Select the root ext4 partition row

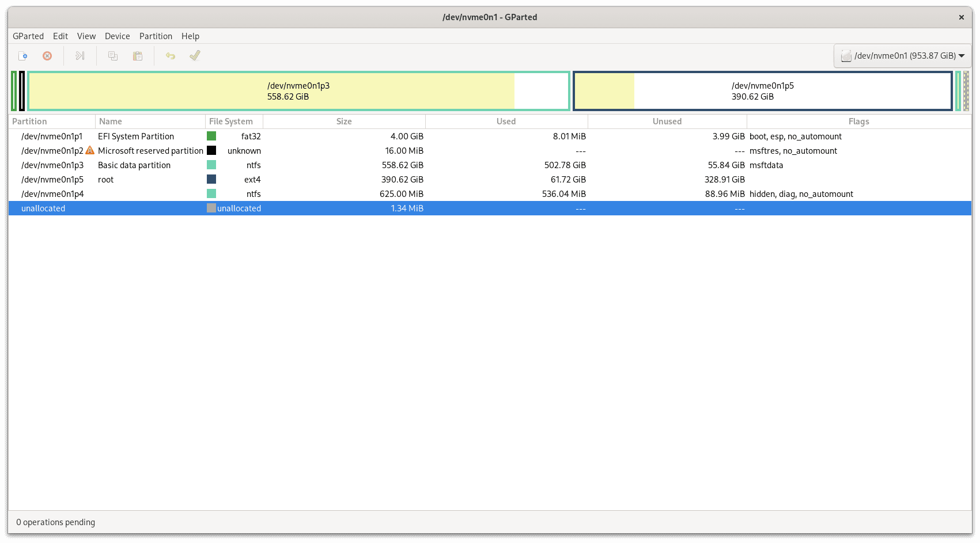(288, 179)
